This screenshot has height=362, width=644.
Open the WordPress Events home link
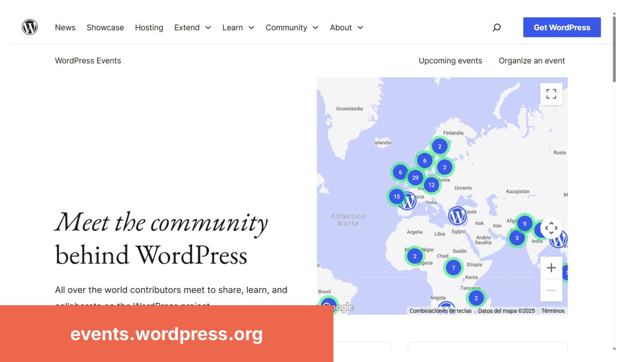tap(88, 61)
